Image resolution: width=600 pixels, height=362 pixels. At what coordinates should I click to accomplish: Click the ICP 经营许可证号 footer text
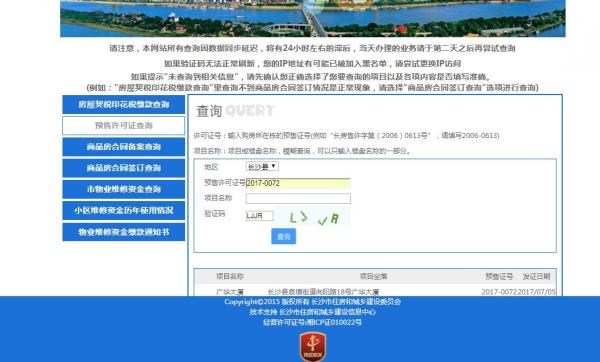point(312,322)
